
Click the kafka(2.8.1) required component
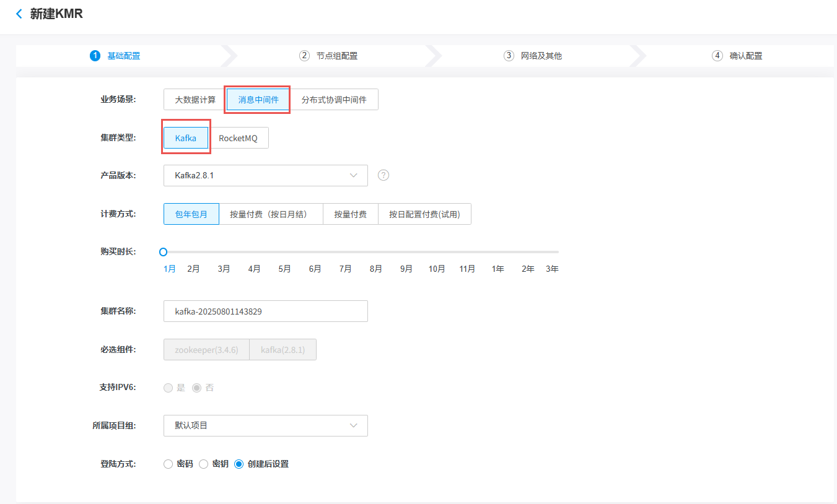click(x=283, y=350)
